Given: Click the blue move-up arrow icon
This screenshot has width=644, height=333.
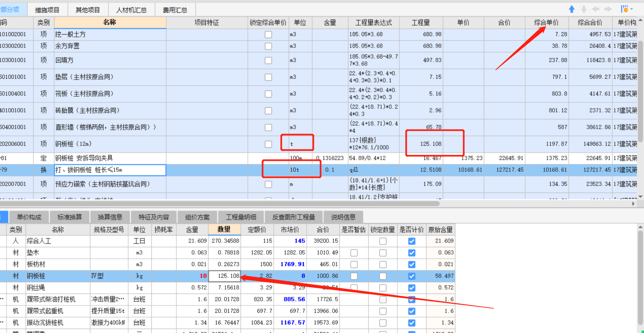Looking at the screenshot, I should pos(572,9).
